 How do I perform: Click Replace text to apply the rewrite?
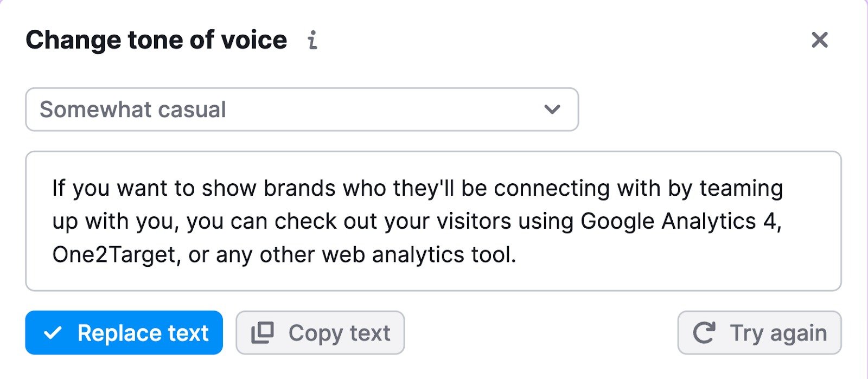click(x=124, y=332)
